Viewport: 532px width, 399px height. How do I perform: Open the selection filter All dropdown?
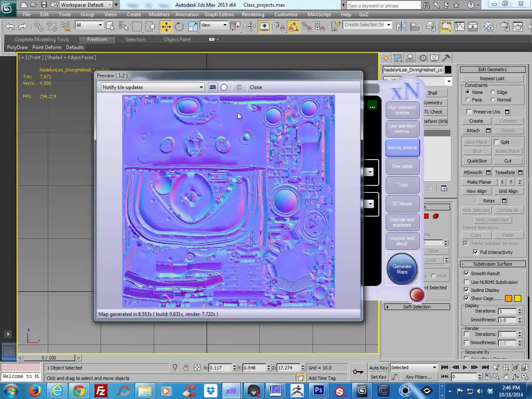(x=89, y=25)
